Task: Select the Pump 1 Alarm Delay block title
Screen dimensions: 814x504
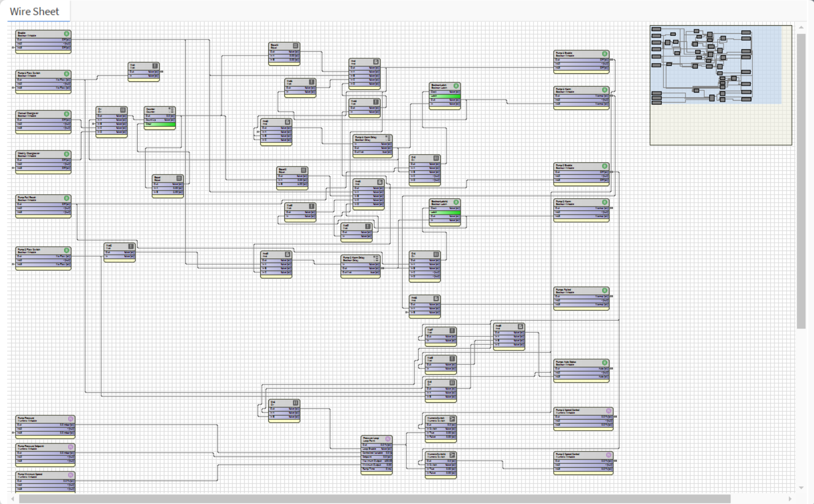Action: [x=366, y=138]
